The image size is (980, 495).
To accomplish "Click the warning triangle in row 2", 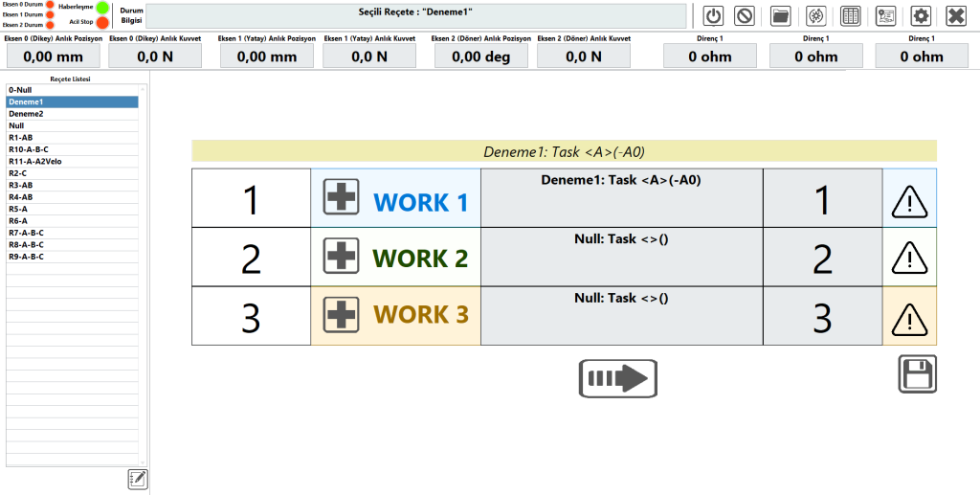I will [x=908, y=258].
